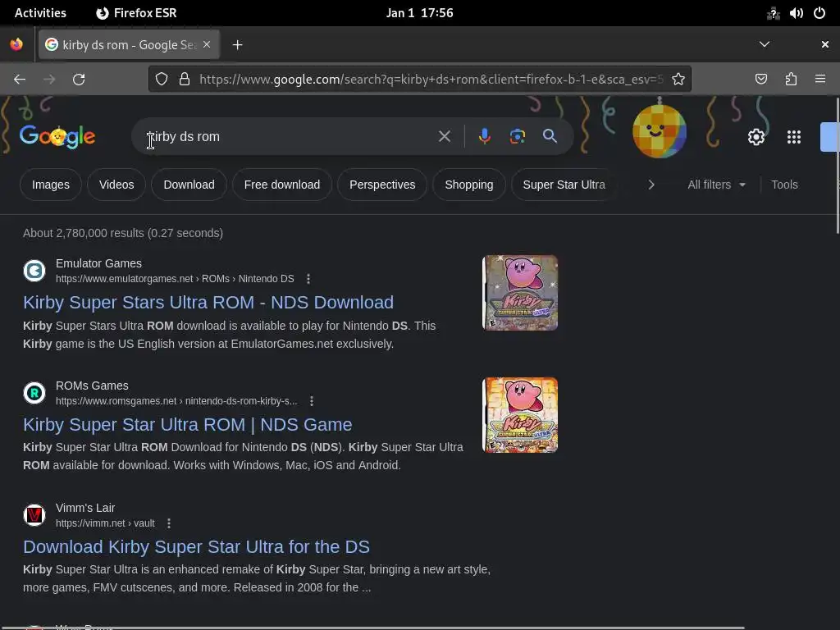
Task: Open Kirby Super Star Ultra ROM NDS Game link
Action: (x=188, y=425)
